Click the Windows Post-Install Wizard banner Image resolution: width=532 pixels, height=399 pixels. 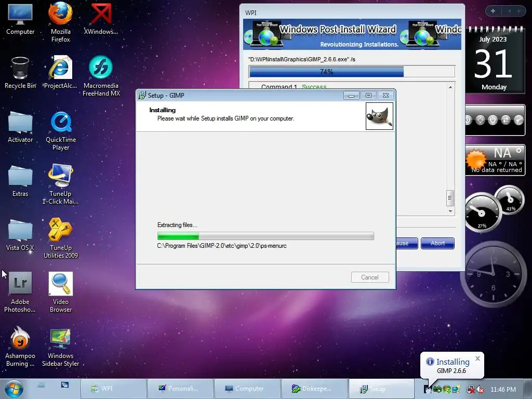pyautogui.click(x=352, y=34)
